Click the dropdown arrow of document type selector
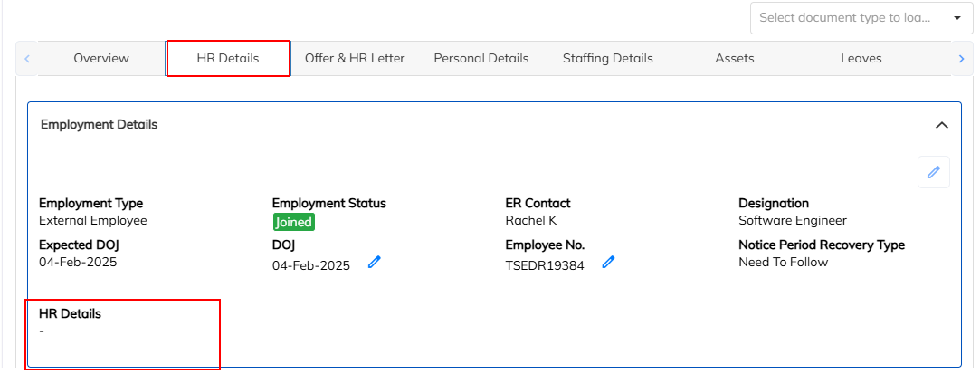The height and width of the screenshot is (374, 980). click(957, 18)
